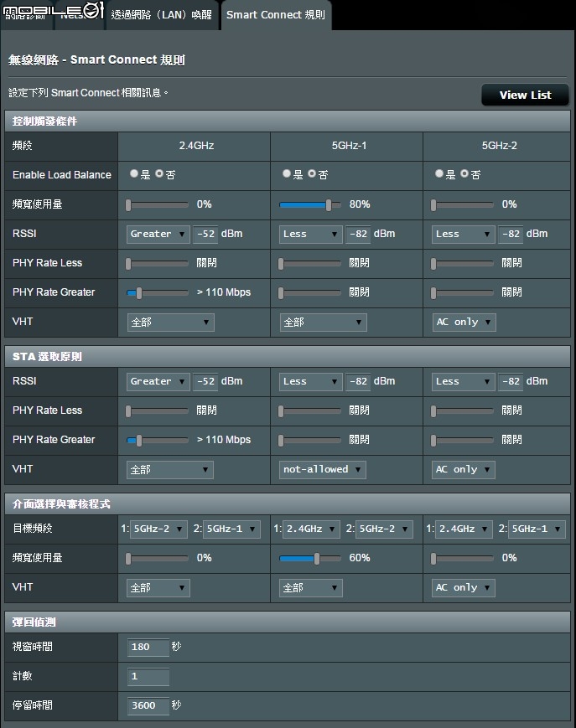Image resolution: width=576 pixels, height=728 pixels.
Task: Open trigger VHT AC only dropdown for 5GHz-2
Action: tap(464, 323)
